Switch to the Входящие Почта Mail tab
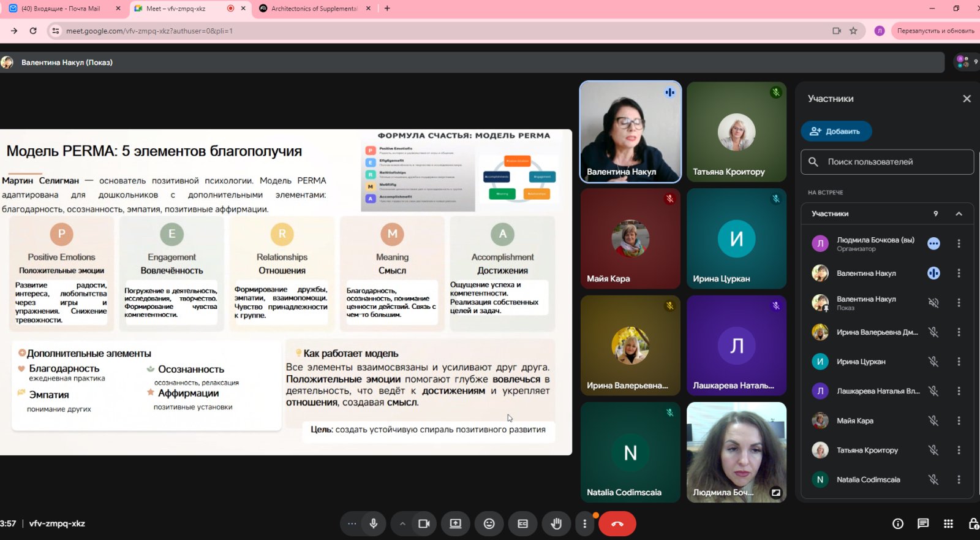The width and height of the screenshot is (980, 540). [x=60, y=9]
